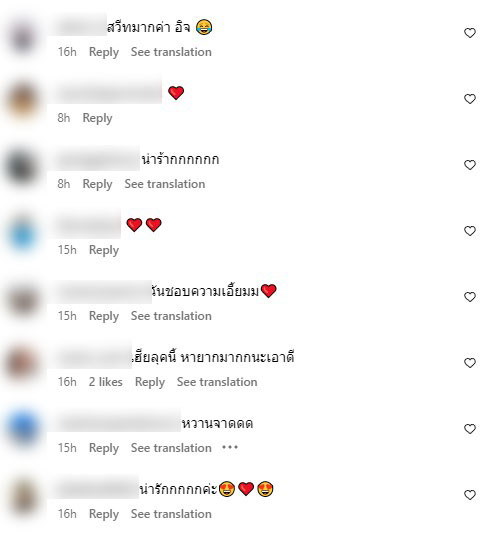The image size is (486, 537).
Task: See translation of น่าร้ากกกกกก comment
Action: coord(165,184)
